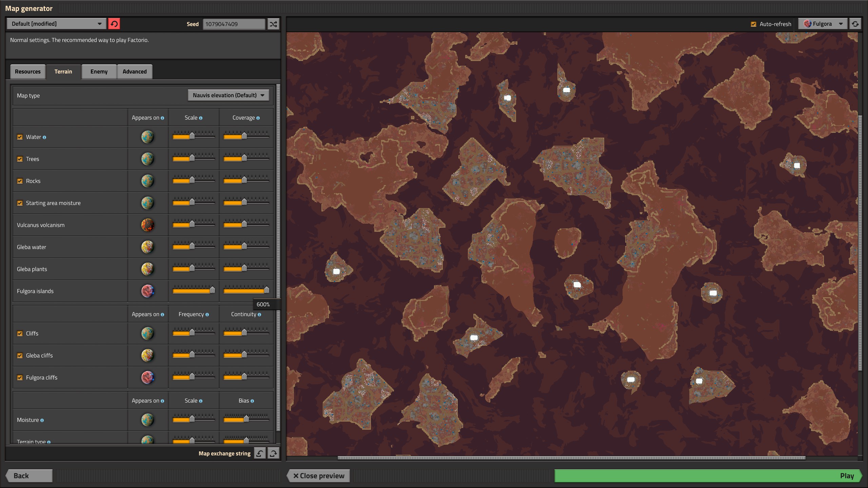Randomize the seed with shuffle icon
The image size is (868, 488).
tap(273, 24)
